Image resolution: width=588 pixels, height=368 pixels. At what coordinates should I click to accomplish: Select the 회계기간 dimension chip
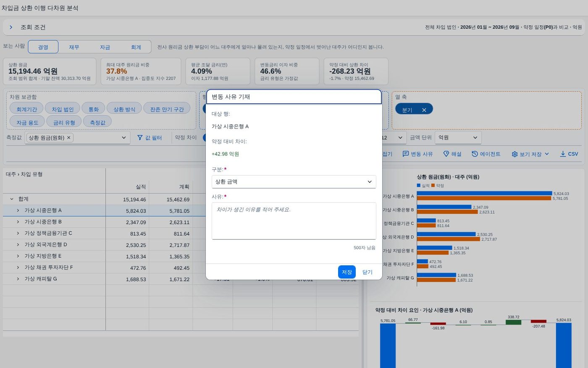[26, 109]
